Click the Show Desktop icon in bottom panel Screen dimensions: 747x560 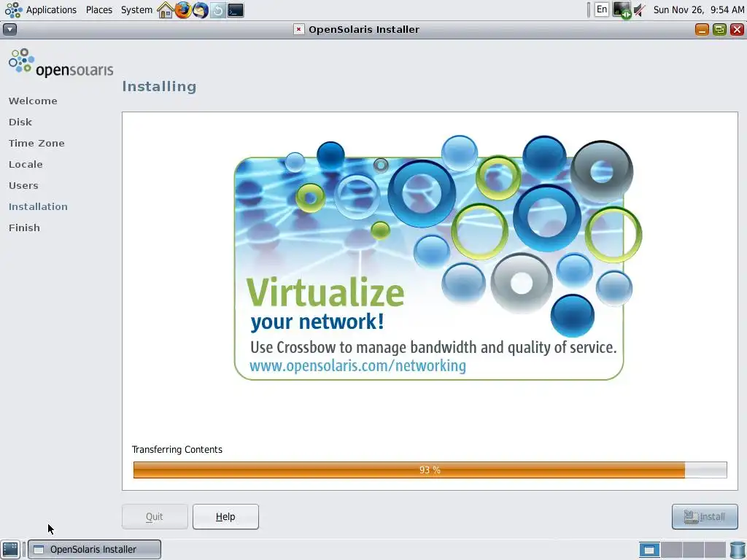point(10,550)
